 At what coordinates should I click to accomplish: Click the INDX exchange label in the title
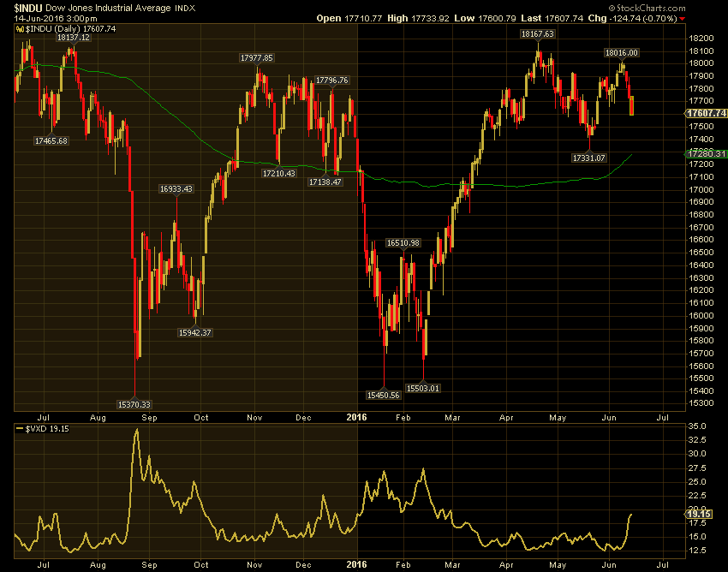[185, 9]
